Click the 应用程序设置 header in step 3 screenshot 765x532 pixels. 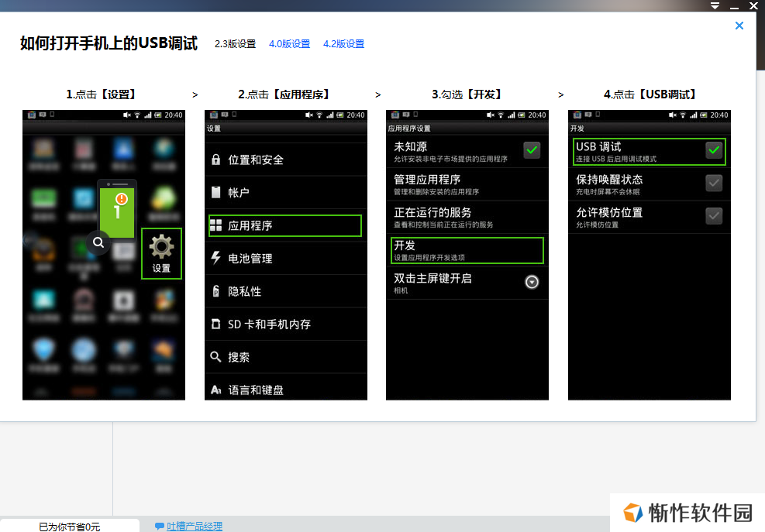[409, 129]
